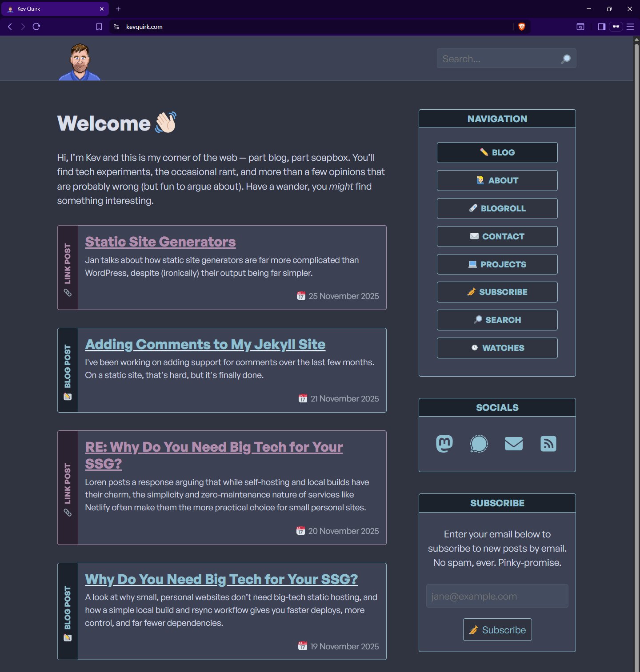Click the NAVIGATION panel heading

pyautogui.click(x=497, y=119)
